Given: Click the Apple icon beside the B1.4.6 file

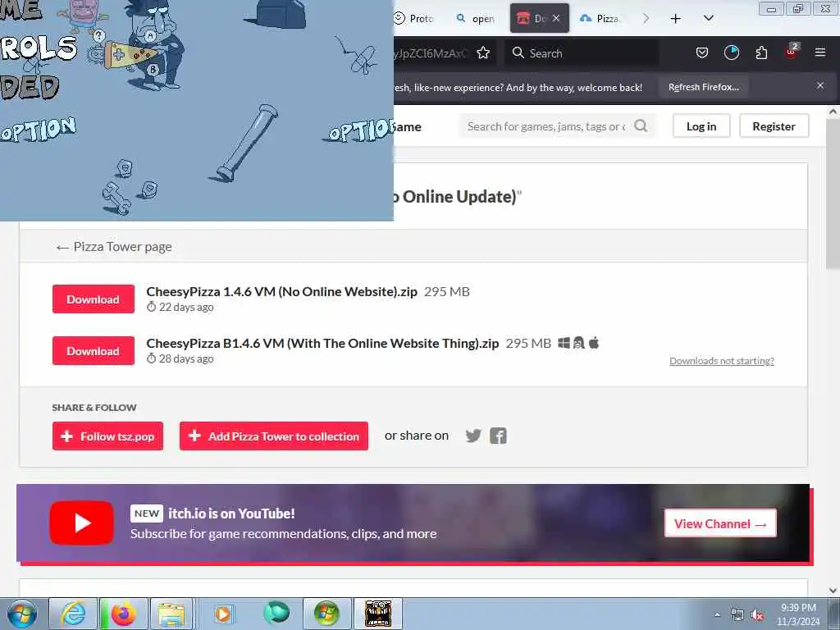Looking at the screenshot, I should [x=594, y=342].
